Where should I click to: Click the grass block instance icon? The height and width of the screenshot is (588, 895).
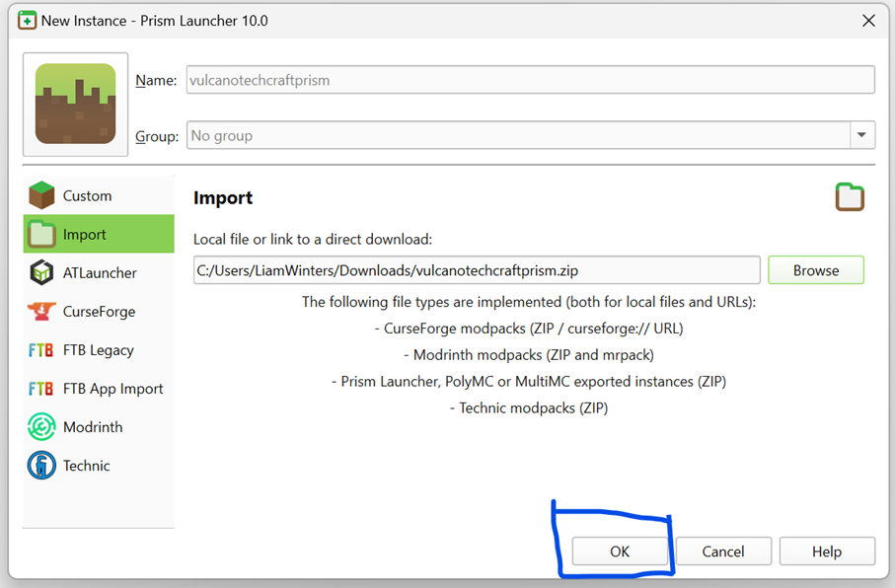(x=75, y=104)
